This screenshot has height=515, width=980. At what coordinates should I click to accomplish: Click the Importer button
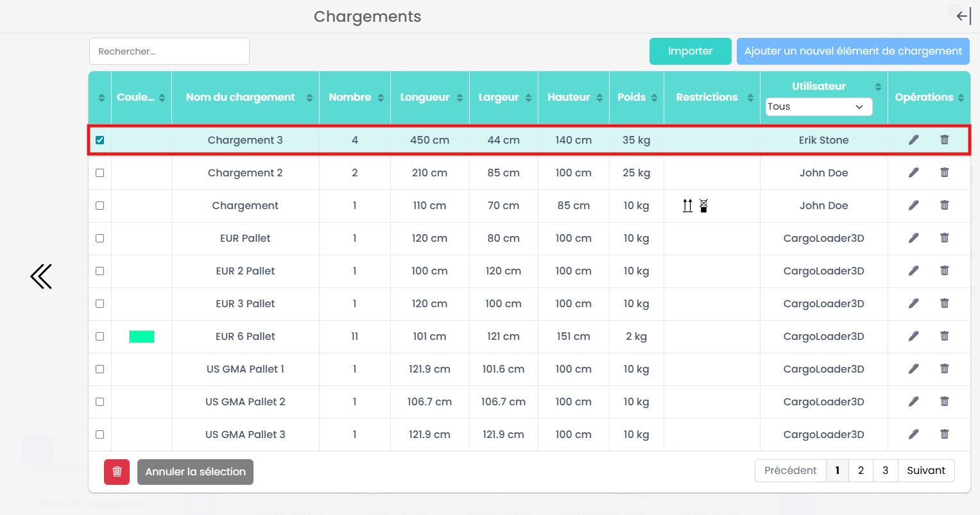690,51
